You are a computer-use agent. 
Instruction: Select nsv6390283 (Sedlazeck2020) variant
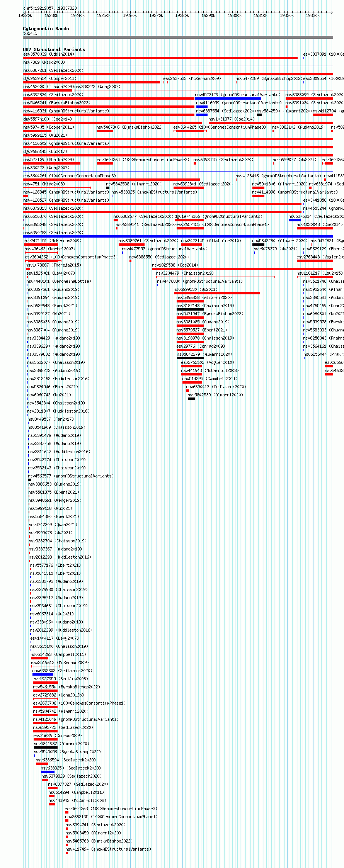53,233
